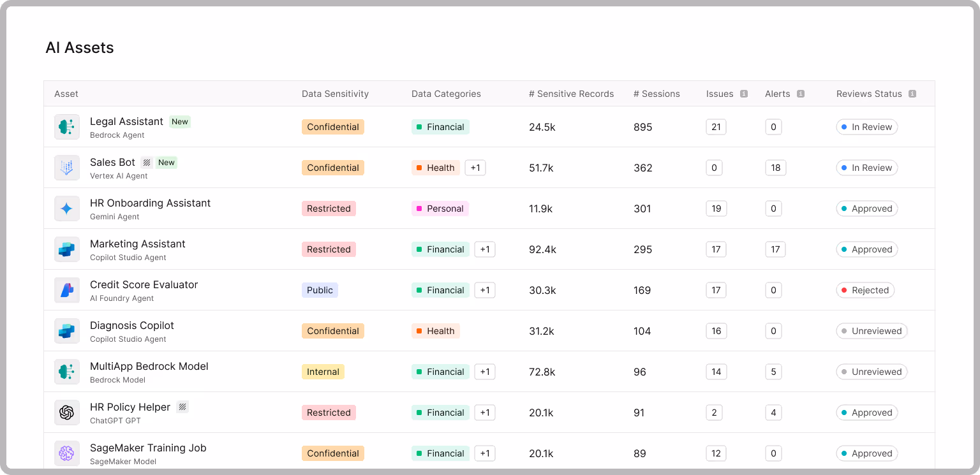Click the Credit Score Evaluator AI Foundry icon
This screenshot has width=980, height=475.
[67, 290]
